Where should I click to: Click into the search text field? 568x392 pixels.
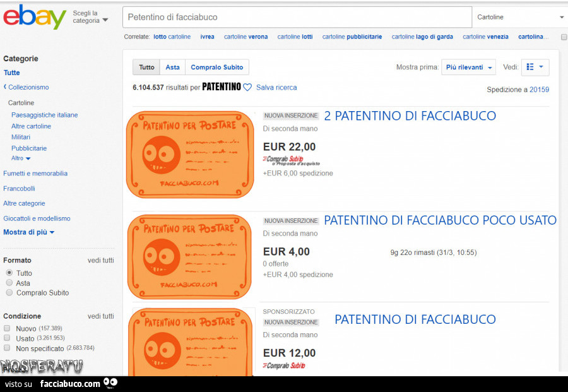(x=297, y=17)
